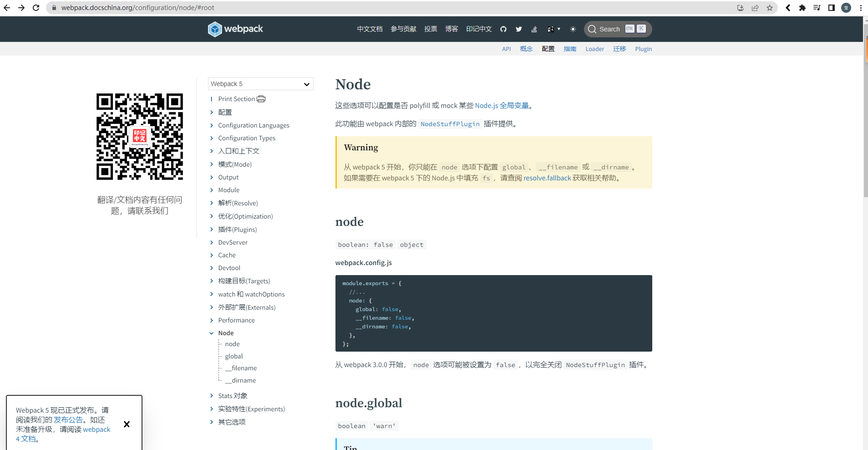Click the left chevron extension icon in toolbar
The image size is (868, 450).
(x=788, y=8)
